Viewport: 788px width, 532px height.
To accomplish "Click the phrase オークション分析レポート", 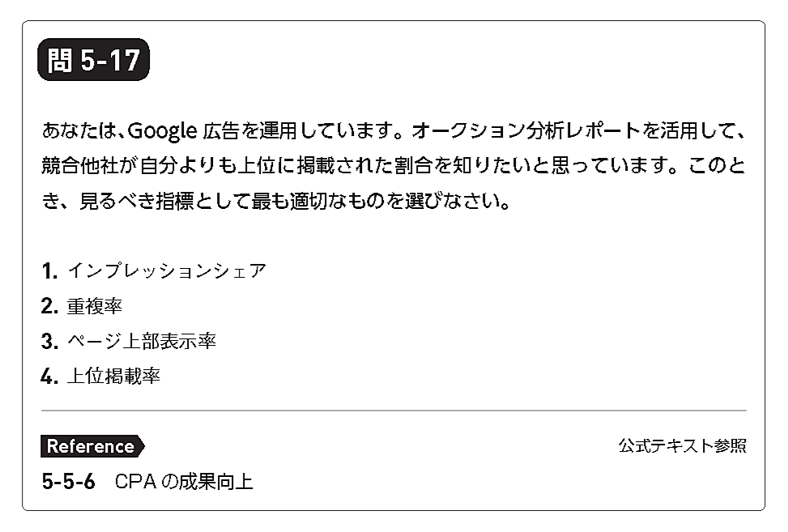I will coord(519,130).
